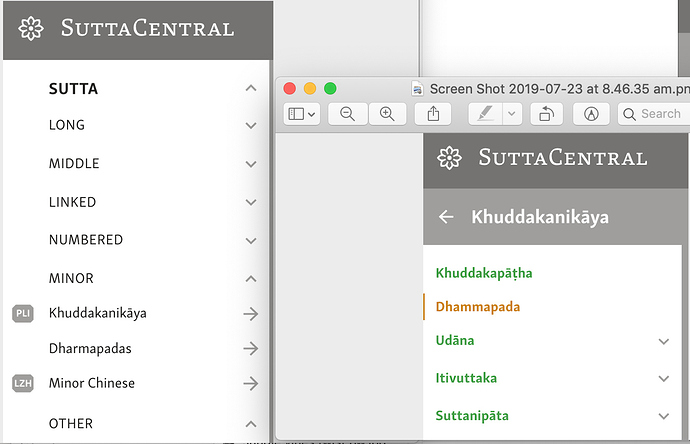Collapse the OTHER section chevron
This screenshot has height=444, width=690.
pyautogui.click(x=251, y=424)
